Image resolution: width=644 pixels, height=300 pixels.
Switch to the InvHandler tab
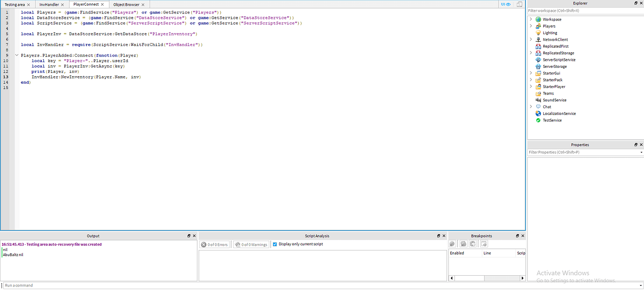[x=50, y=4]
